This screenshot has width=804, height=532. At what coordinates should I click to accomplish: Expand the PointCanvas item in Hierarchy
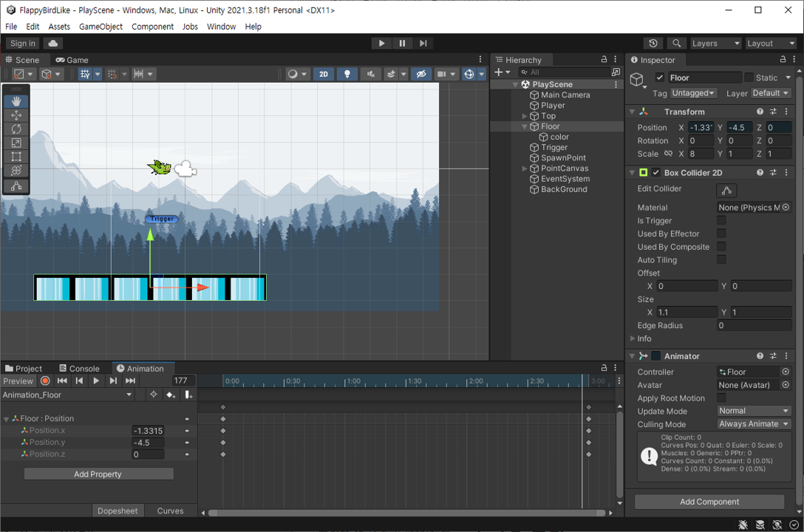click(525, 168)
